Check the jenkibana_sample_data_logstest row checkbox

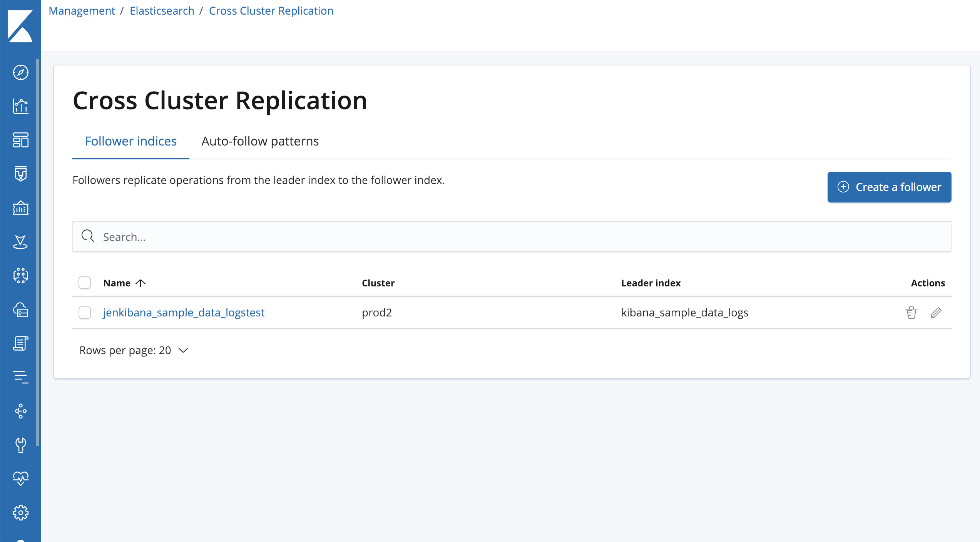pos(85,313)
